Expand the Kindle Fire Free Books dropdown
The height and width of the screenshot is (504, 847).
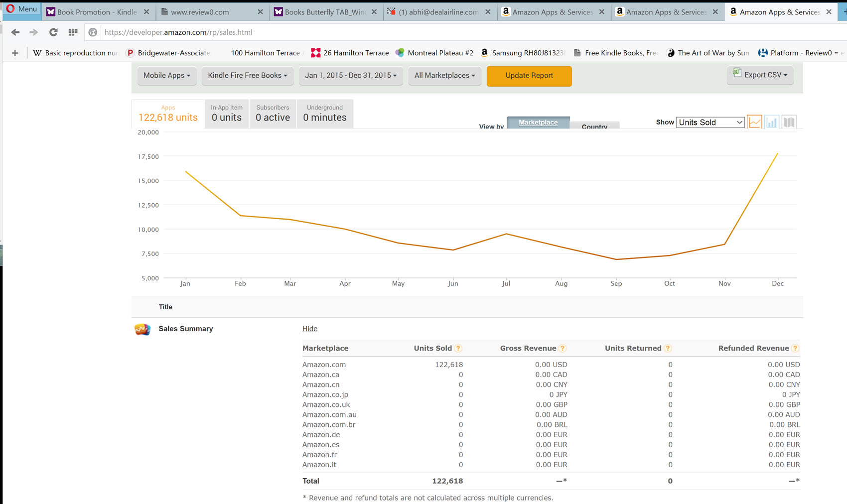click(x=248, y=76)
